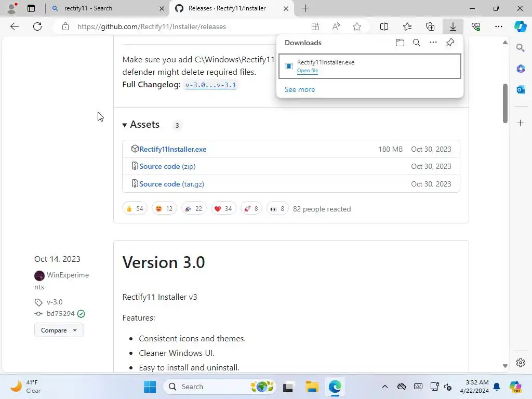532x399 pixels.
Task: Toggle heart reaction with 34
Action: pos(223,209)
